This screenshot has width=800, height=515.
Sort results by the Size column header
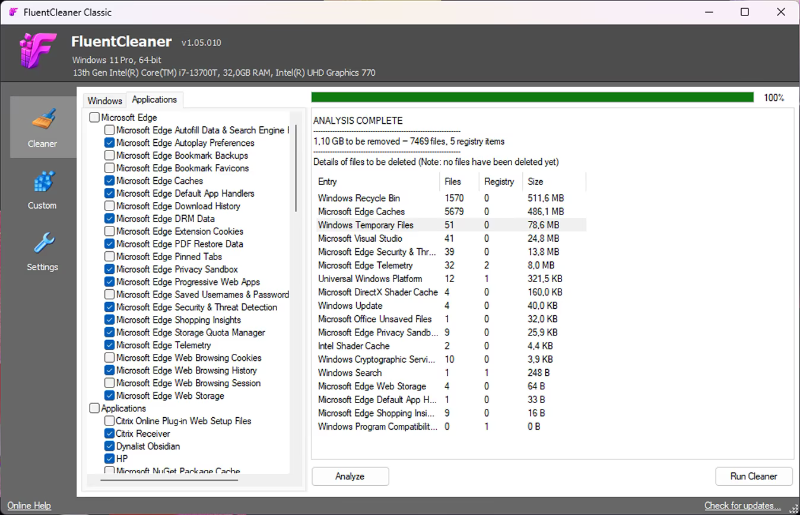(555, 182)
